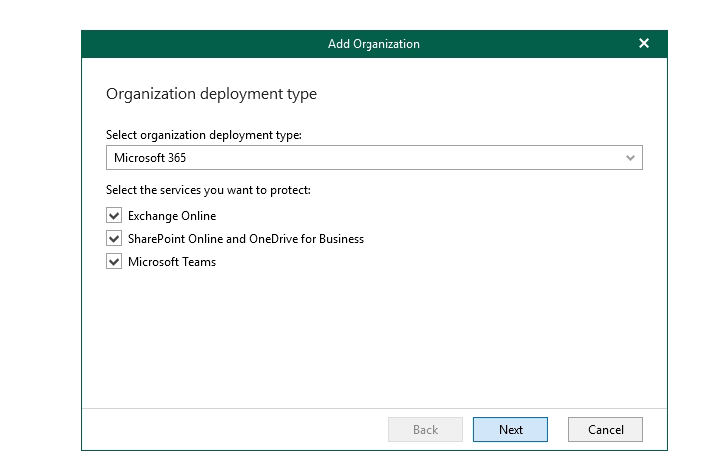Image resolution: width=717 pixels, height=458 pixels.
Task: Click the 'Select the services you want to protect:' label
Action: (x=209, y=190)
